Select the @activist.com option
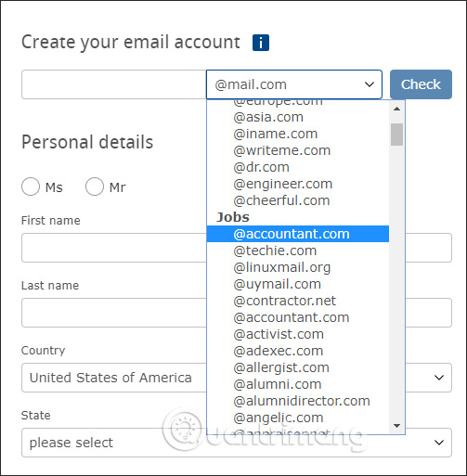 [298, 334]
